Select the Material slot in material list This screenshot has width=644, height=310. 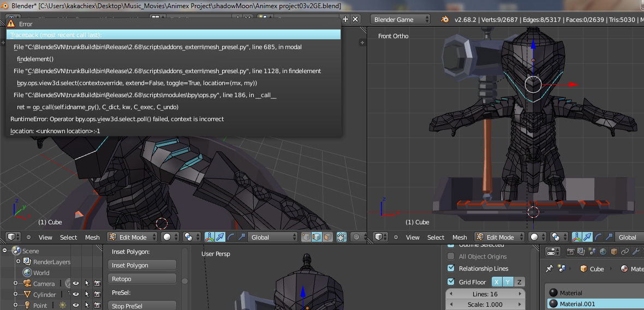pyautogui.click(x=595, y=293)
